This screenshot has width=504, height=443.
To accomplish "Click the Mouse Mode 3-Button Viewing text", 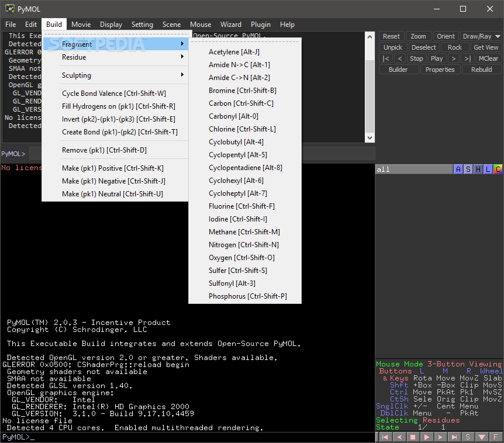I will (439, 364).
